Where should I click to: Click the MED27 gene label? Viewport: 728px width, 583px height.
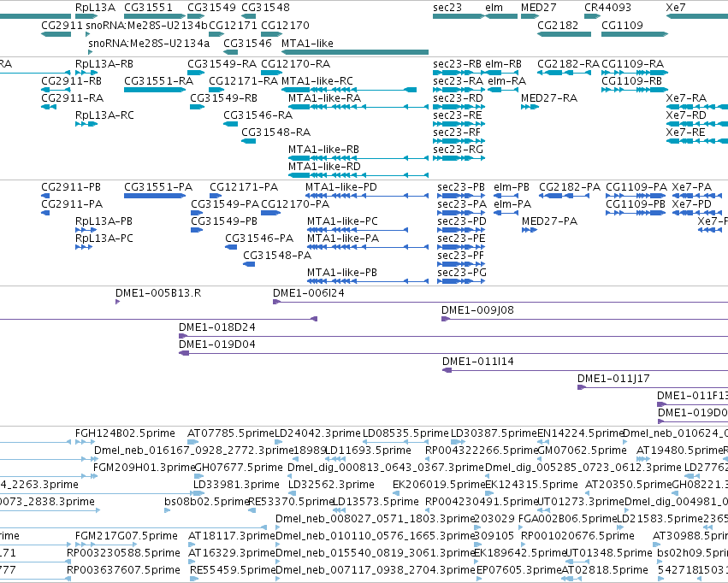point(539,8)
